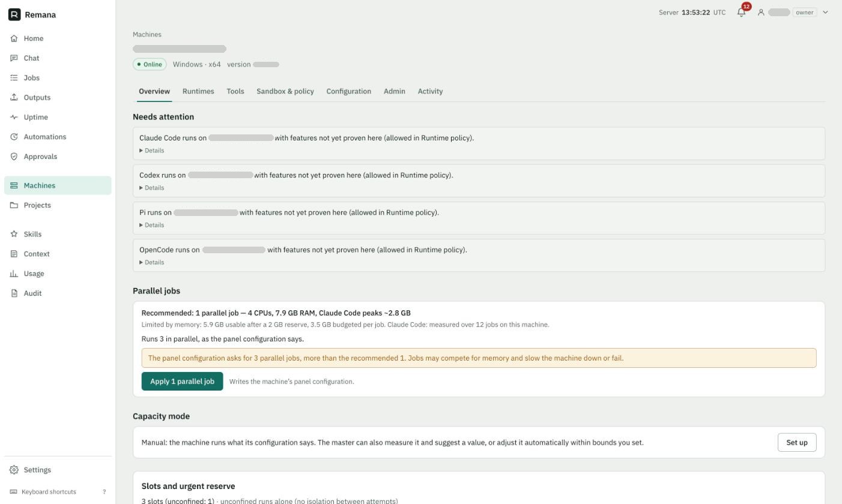Viewport: 842px width, 504px height.
Task: Click the Automations clock icon
Action: 14,137
